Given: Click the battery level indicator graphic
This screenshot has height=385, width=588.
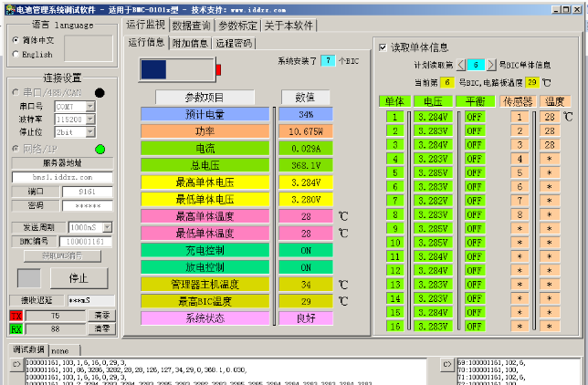Looking at the screenshot, I should pos(180,69).
